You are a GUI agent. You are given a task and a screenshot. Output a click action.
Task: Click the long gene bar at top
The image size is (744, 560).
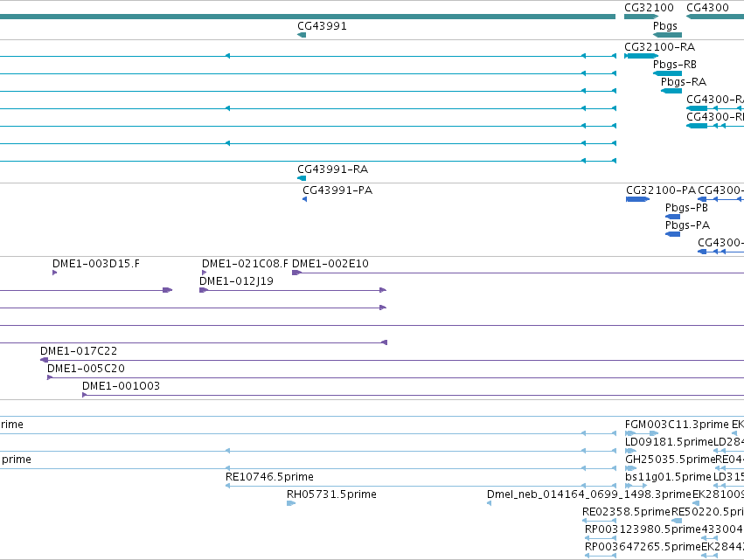pos(308,17)
